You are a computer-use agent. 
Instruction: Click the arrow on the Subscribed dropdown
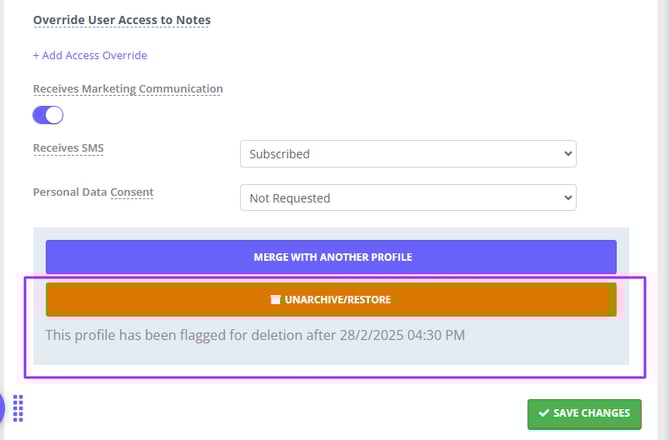pyautogui.click(x=568, y=154)
